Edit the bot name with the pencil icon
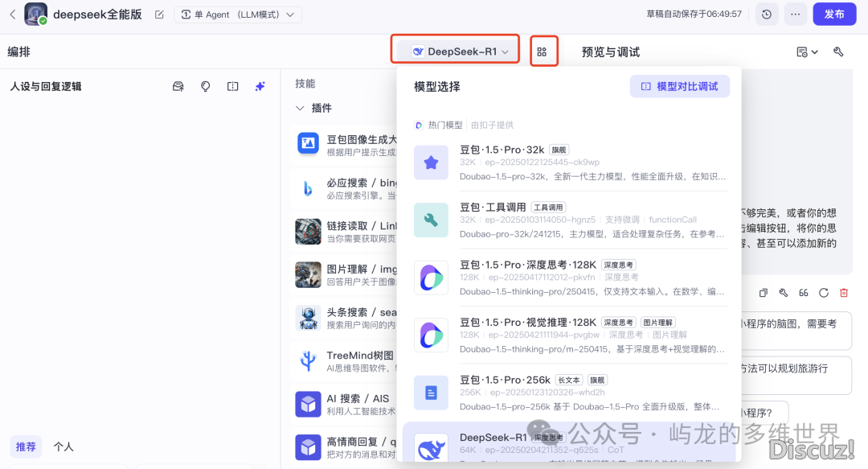The width and height of the screenshot is (868, 469). [x=159, y=14]
